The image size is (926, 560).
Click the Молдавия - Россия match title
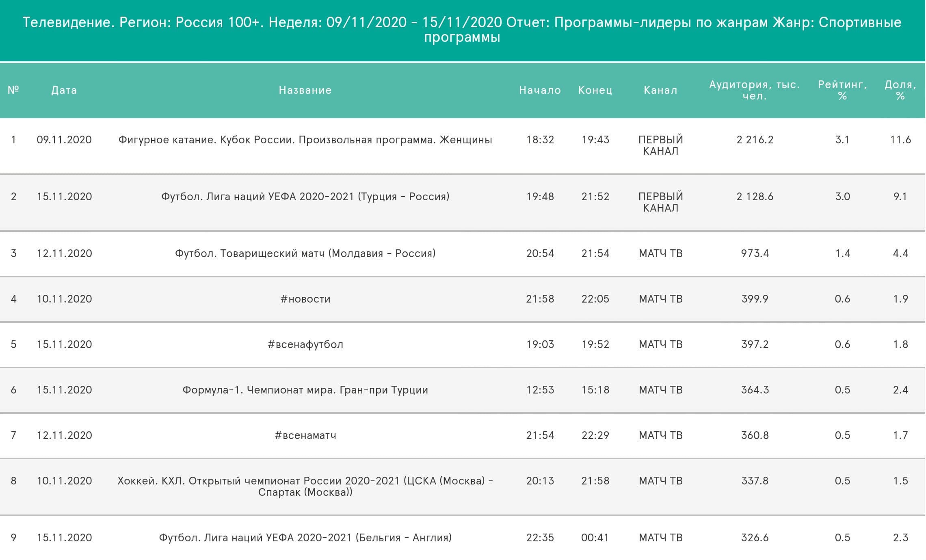(305, 253)
